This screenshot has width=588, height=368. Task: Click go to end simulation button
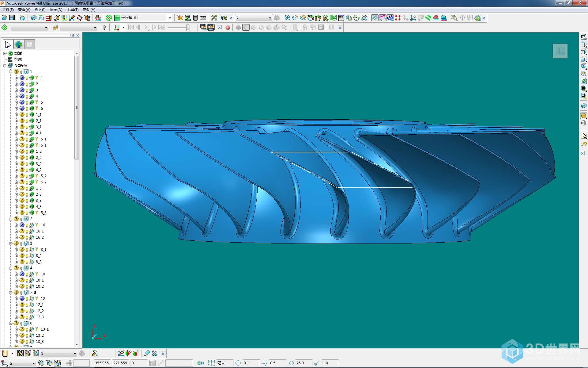pyautogui.click(x=161, y=28)
